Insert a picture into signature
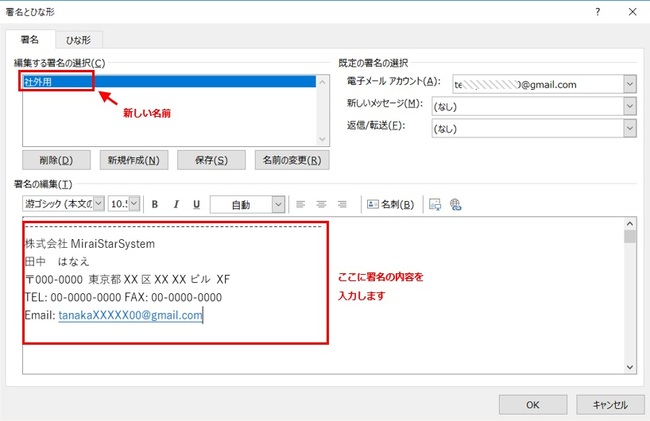This screenshot has width=650, height=421. [435, 204]
